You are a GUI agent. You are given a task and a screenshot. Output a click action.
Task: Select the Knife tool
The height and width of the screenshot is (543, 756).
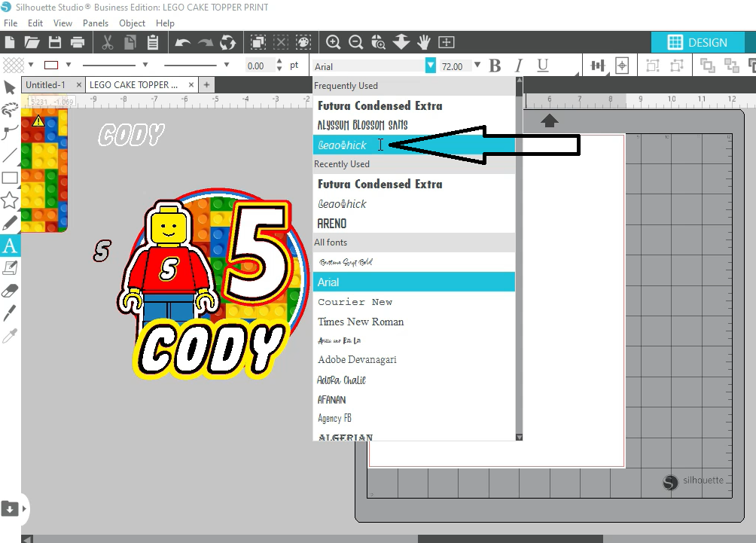pos(10,313)
